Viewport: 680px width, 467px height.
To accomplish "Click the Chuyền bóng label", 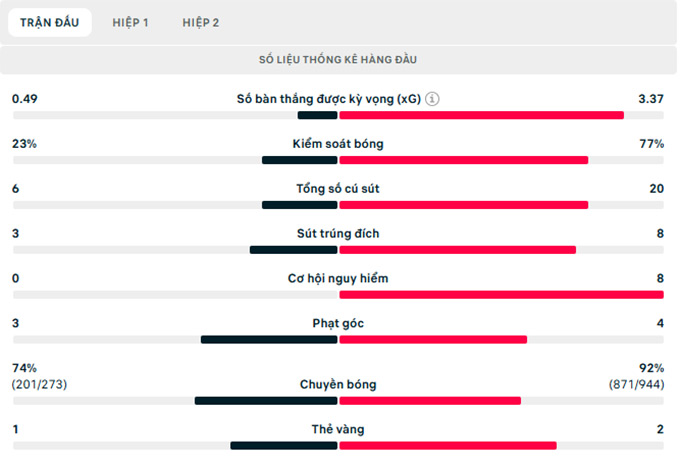I will tap(338, 384).
